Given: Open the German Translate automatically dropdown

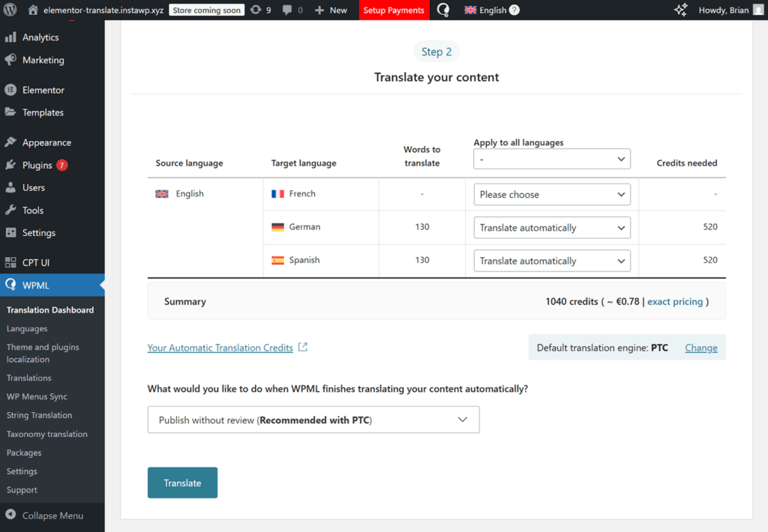Looking at the screenshot, I should pyautogui.click(x=551, y=228).
